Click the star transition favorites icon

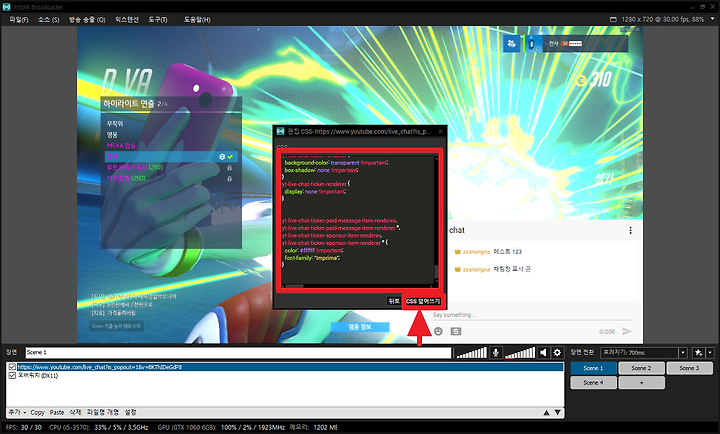point(698,353)
